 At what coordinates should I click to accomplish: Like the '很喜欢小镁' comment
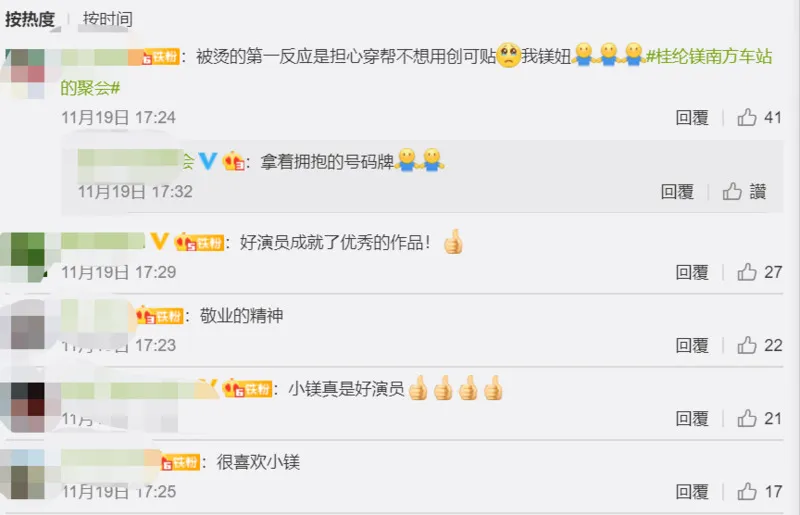747,492
